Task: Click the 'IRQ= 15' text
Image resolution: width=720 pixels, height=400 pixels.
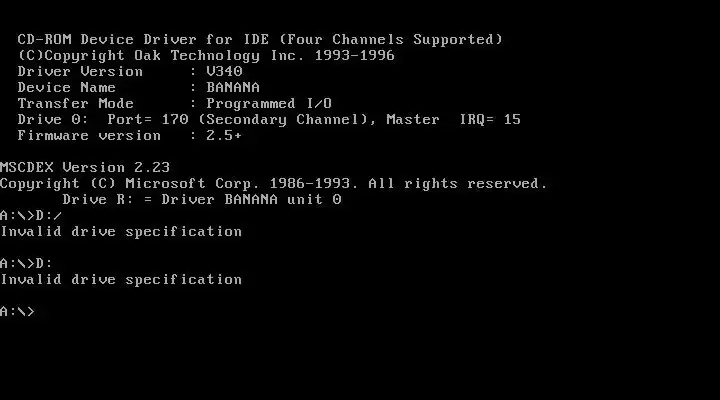Action: pos(490,120)
